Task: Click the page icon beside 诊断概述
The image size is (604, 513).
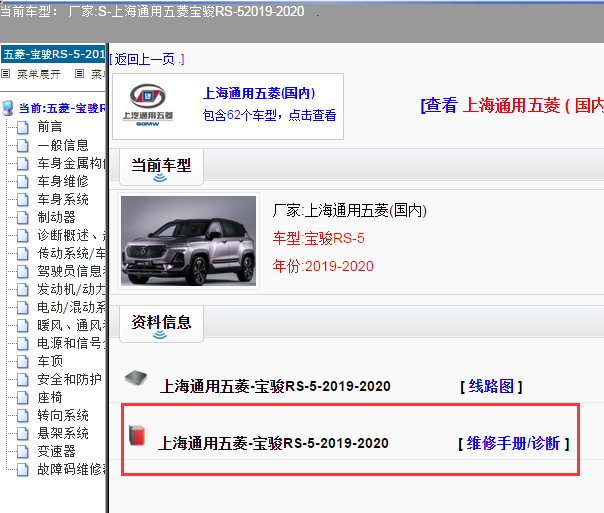Action: pyautogui.click(x=23, y=236)
